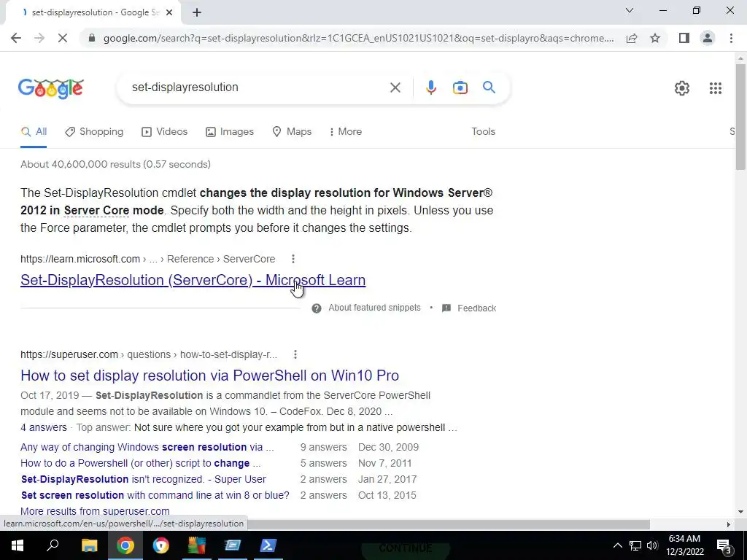Open the network tray icon

click(x=635, y=545)
